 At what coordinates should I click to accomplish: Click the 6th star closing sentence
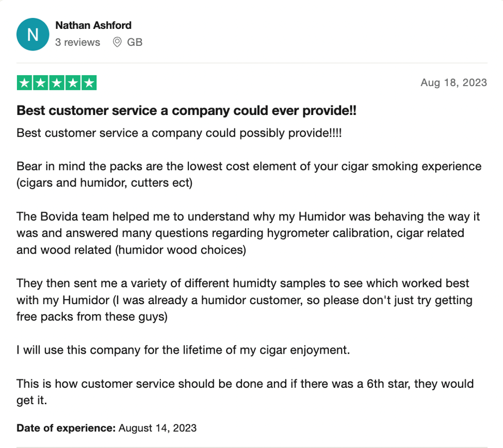pos(245,392)
